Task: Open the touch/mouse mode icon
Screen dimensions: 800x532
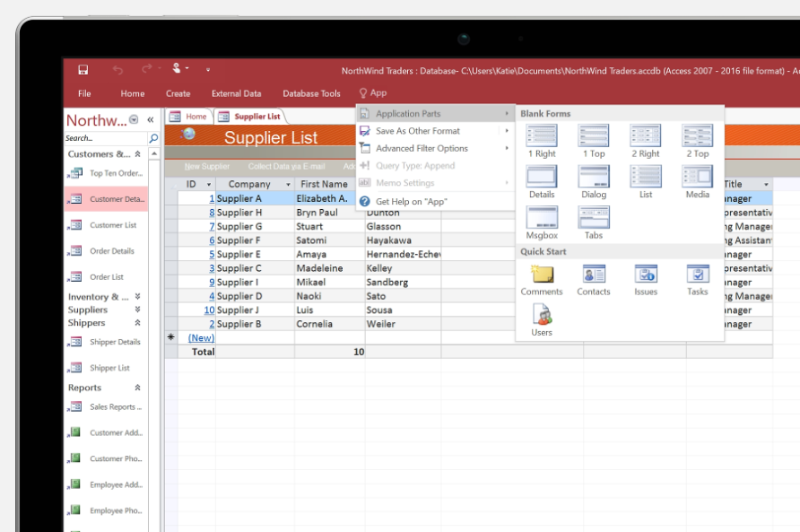Action: (x=177, y=68)
